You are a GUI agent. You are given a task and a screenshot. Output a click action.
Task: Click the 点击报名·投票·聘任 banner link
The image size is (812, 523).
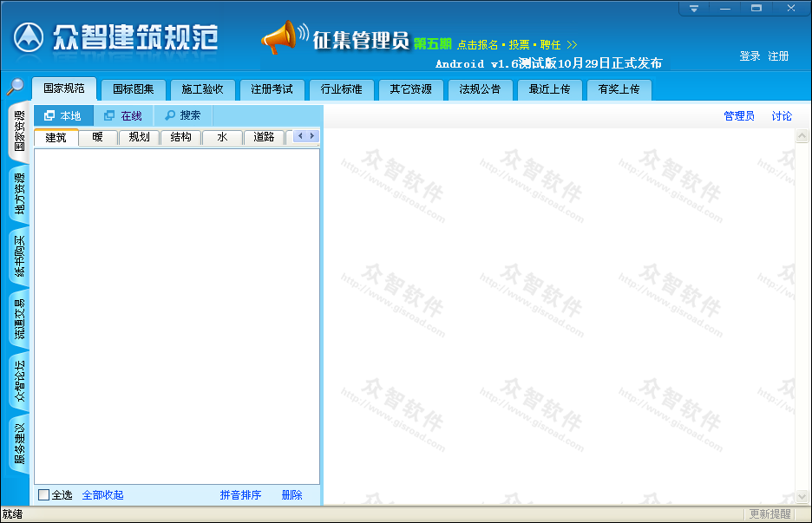pos(517,45)
